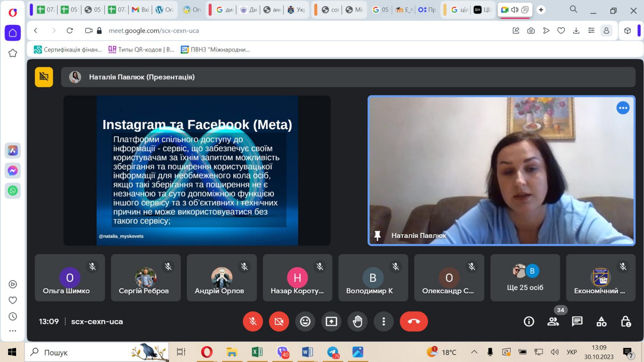Open sidebar setup three dots
Viewport: 644px width, 362px height.
coord(12,331)
